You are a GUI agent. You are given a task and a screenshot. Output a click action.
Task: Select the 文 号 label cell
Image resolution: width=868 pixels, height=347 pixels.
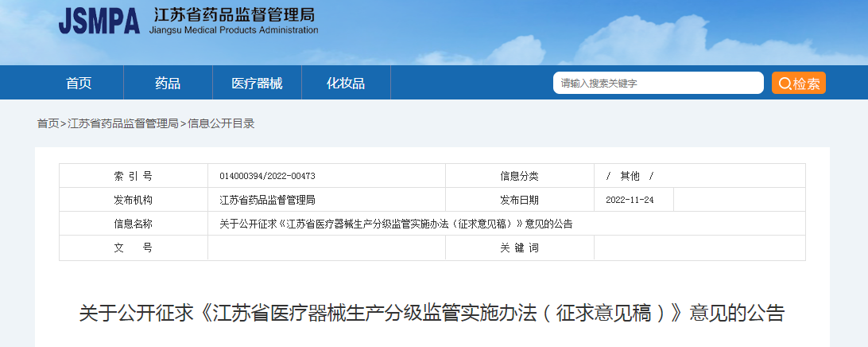tap(134, 248)
